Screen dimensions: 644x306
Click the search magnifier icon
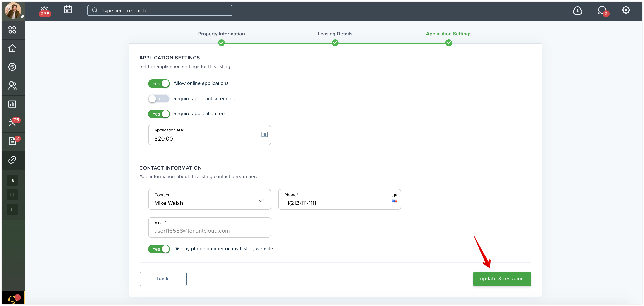pos(94,10)
